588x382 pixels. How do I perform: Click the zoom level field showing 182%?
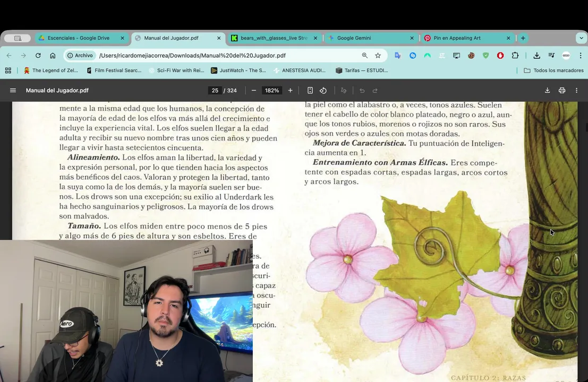pyautogui.click(x=272, y=90)
